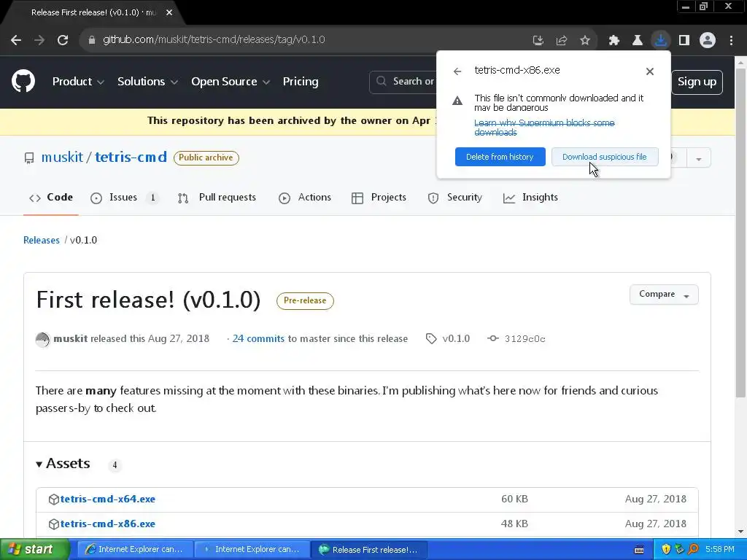Open Learn why Supermium blocks downloads link
The height and width of the screenshot is (560, 747).
pos(544,128)
